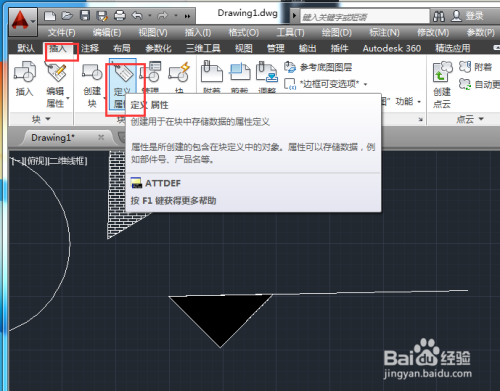Screen dimensions: 500x391
Task: Expand the 编辑属性 dropdown arrow
Action: click(x=68, y=98)
